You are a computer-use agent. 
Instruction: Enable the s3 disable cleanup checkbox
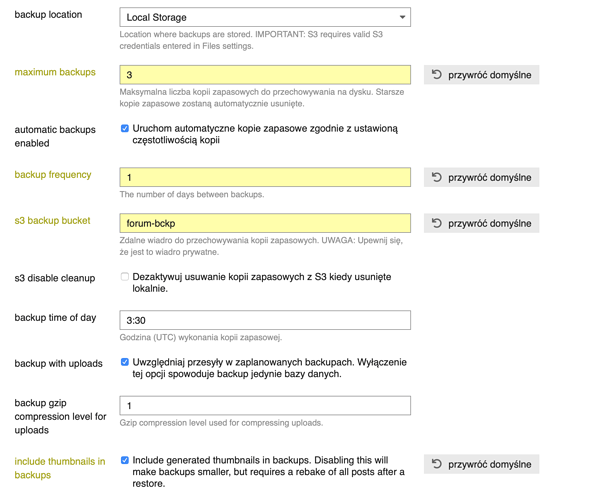(x=124, y=277)
